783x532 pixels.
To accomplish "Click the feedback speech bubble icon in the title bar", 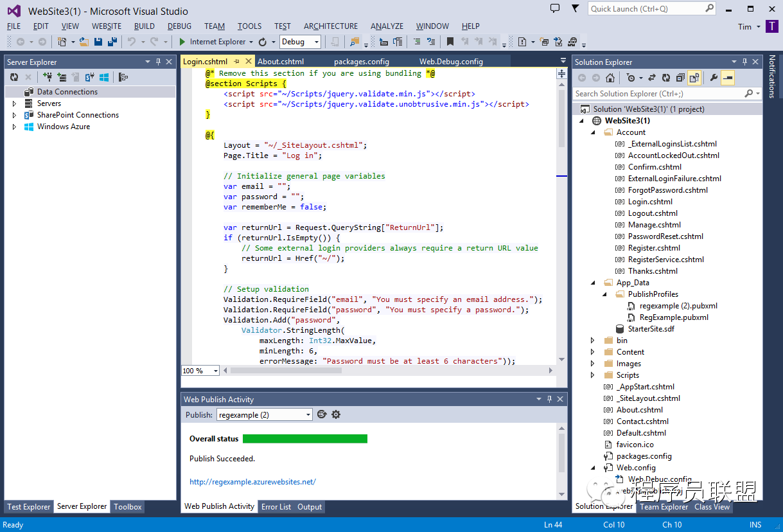I will click(x=556, y=8).
